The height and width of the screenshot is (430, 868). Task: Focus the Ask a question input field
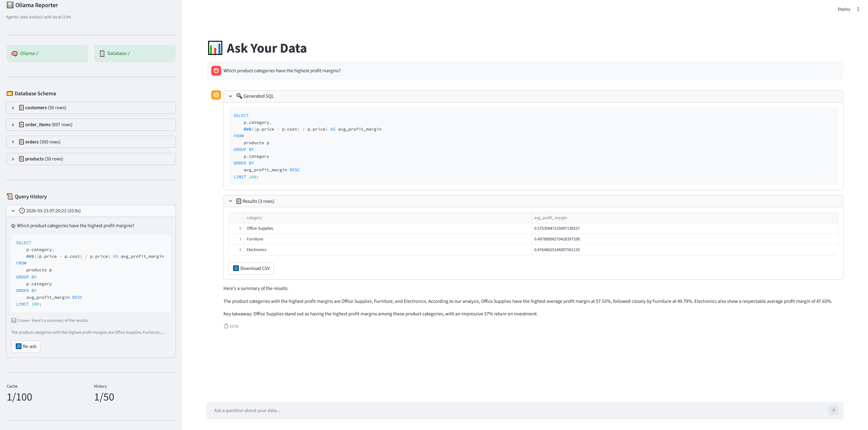pos(509,410)
